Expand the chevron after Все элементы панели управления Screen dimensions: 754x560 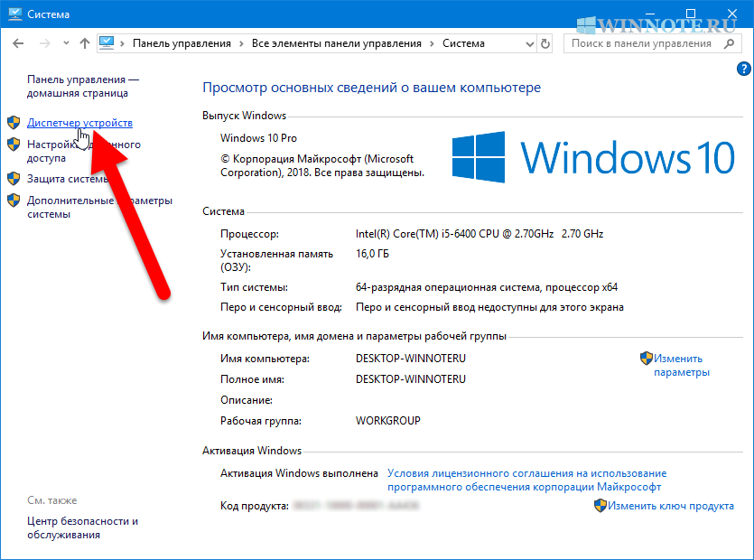432,43
